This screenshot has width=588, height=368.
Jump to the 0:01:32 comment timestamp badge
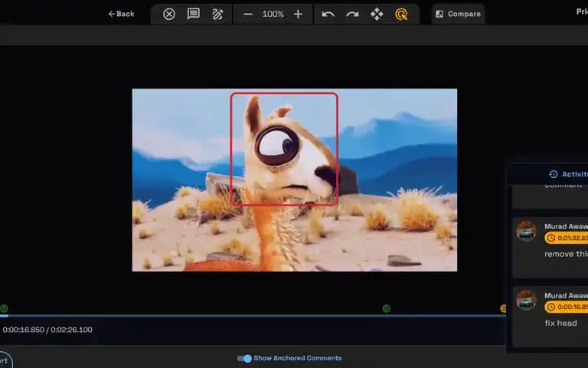(x=567, y=238)
